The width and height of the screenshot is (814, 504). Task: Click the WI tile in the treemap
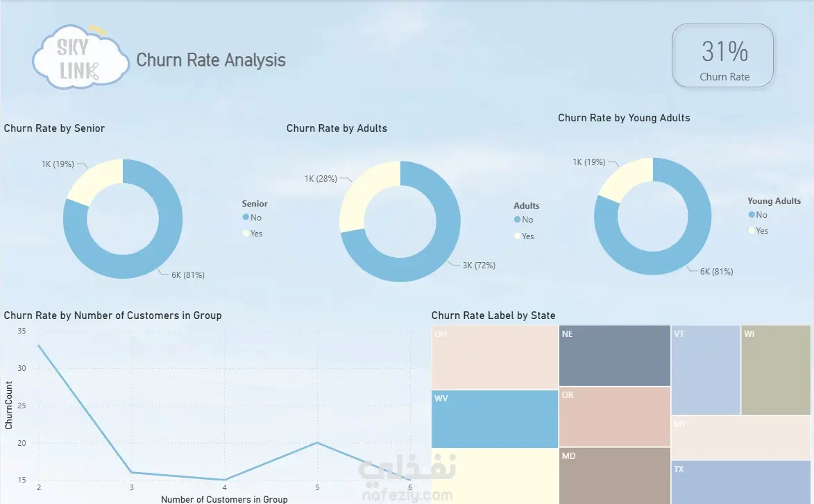pyautogui.click(x=776, y=370)
